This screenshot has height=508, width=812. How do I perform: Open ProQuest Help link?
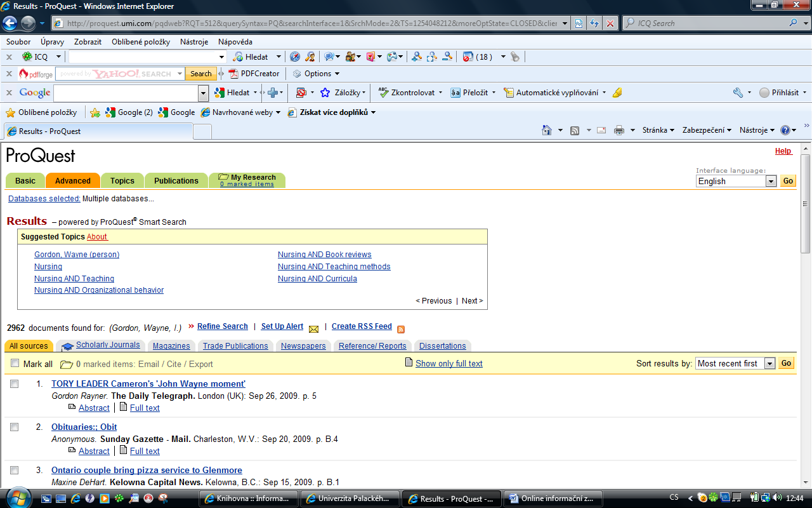pos(783,151)
